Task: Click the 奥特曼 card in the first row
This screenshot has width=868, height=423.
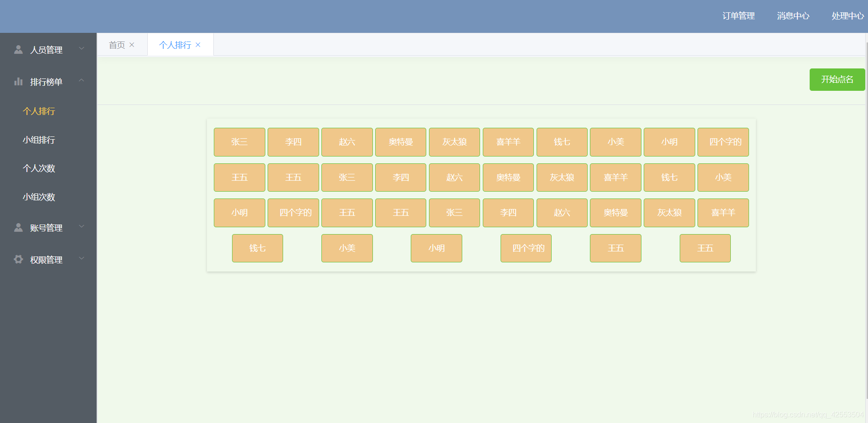Action: pyautogui.click(x=401, y=142)
